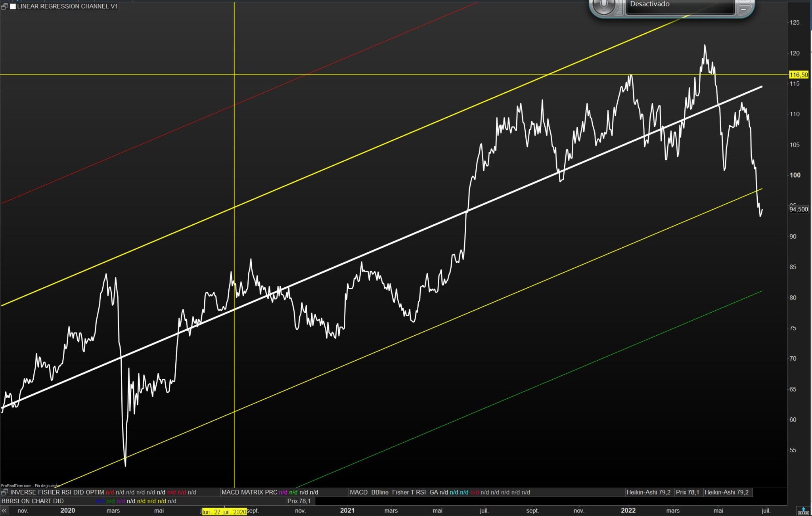Click the highlighted lun. 27 juil. 2020 date marker
The image size is (812, 516).
[x=224, y=512]
